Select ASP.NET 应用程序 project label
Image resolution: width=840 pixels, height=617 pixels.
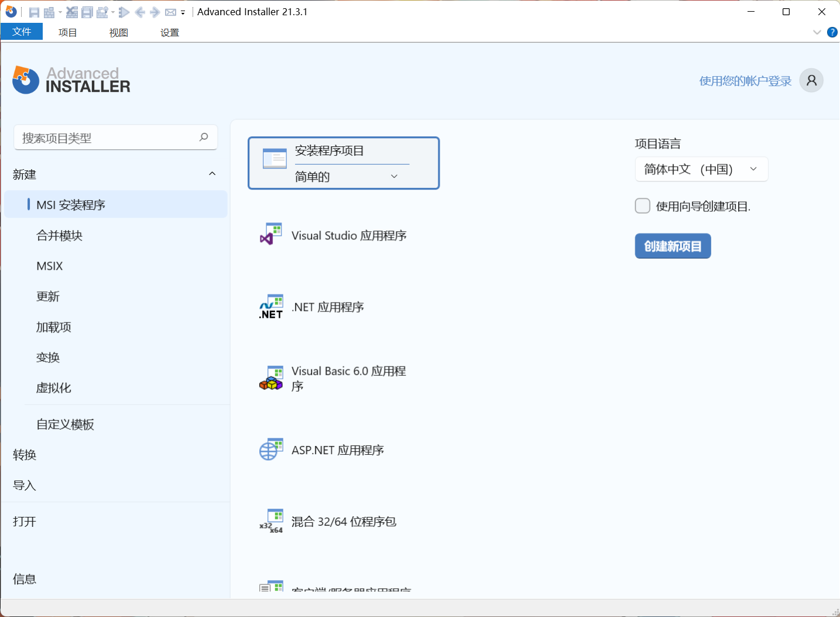[338, 450]
